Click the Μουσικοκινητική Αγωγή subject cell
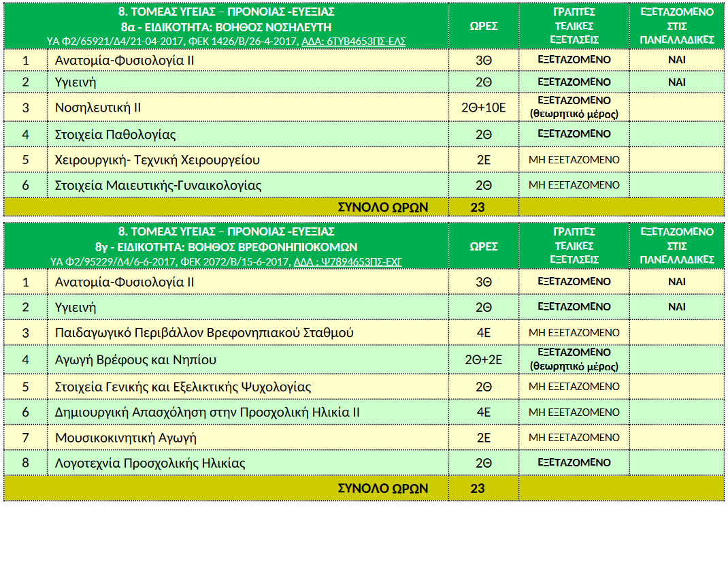Image resolution: width=728 pixels, height=565 pixels. 125,437
